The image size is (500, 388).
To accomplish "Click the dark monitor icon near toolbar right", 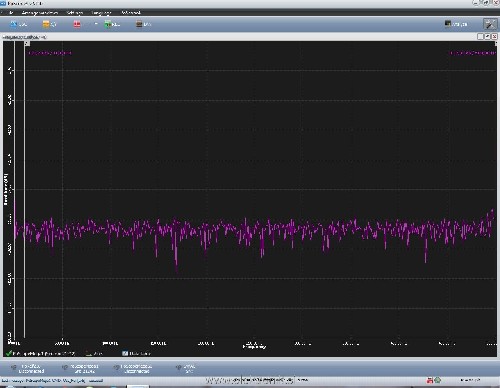I will click(x=448, y=23).
